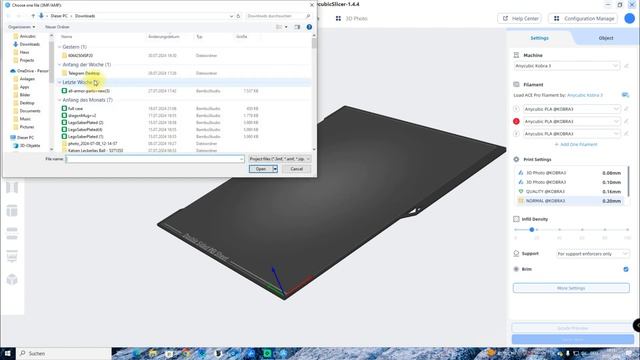Cancel the file dialog
Image resolution: width=640 pixels, height=360 pixels.
point(296,169)
